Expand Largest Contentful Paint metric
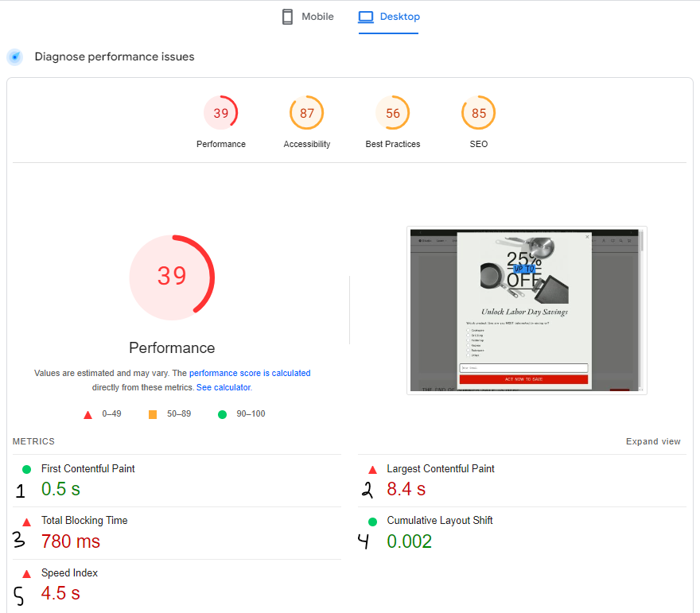The height and width of the screenshot is (613, 700). tap(522, 480)
